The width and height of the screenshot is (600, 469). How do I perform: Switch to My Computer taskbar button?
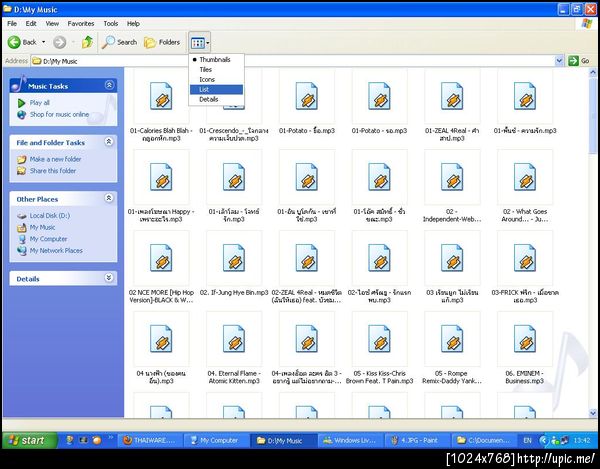[x=216, y=441]
